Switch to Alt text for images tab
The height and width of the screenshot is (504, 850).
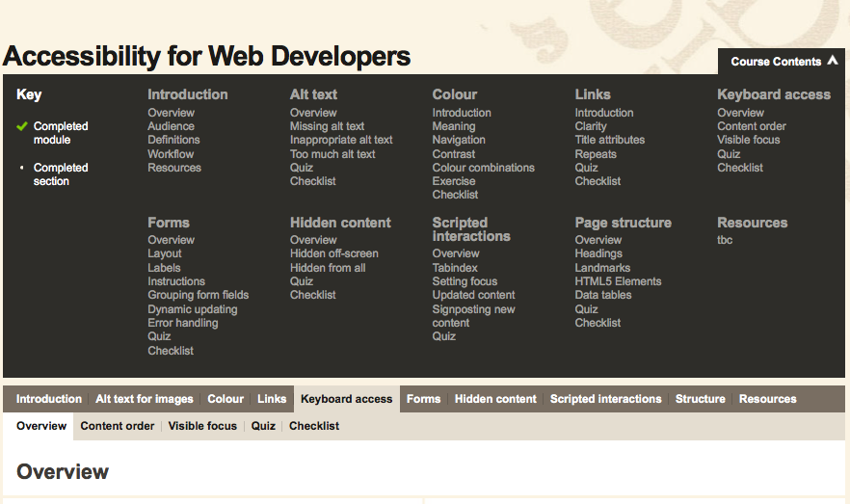(x=145, y=399)
